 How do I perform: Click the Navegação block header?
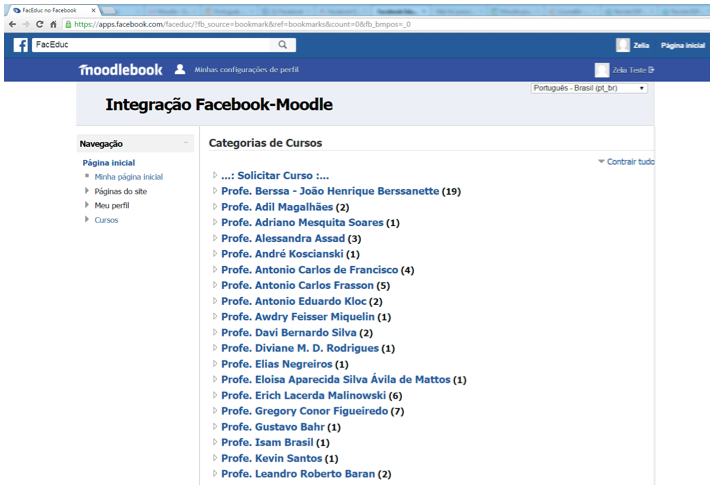(135, 144)
